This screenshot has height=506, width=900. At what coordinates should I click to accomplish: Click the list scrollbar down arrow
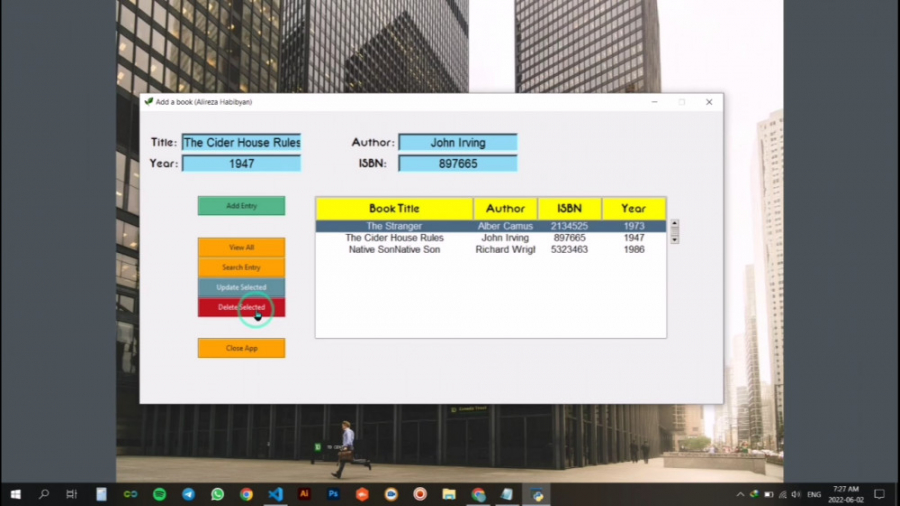click(x=674, y=239)
